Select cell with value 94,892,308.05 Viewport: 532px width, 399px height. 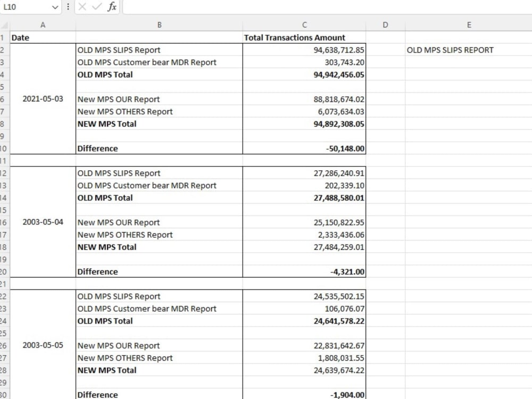[x=304, y=123]
